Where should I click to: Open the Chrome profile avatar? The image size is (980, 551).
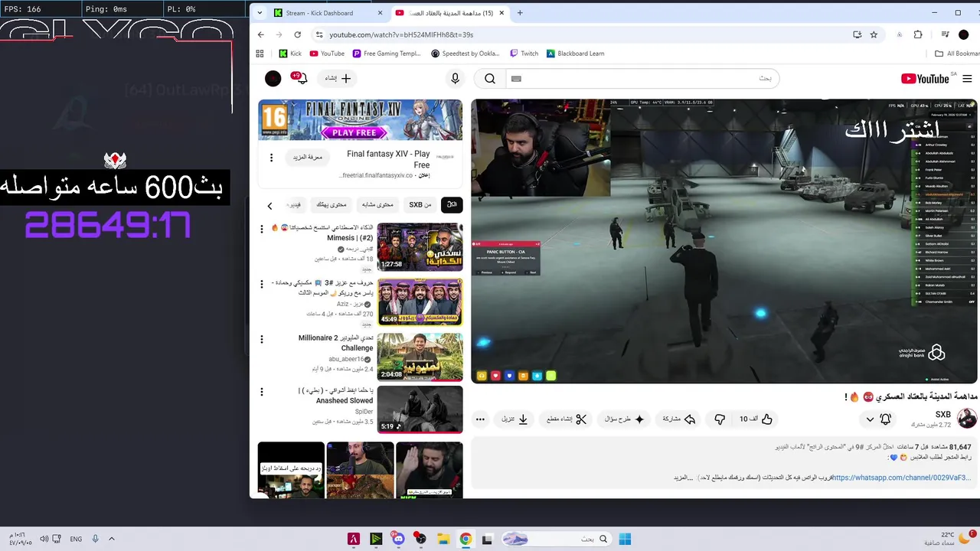pyautogui.click(x=964, y=34)
